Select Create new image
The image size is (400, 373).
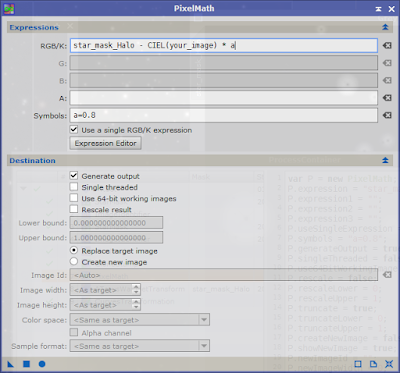[74, 262]
